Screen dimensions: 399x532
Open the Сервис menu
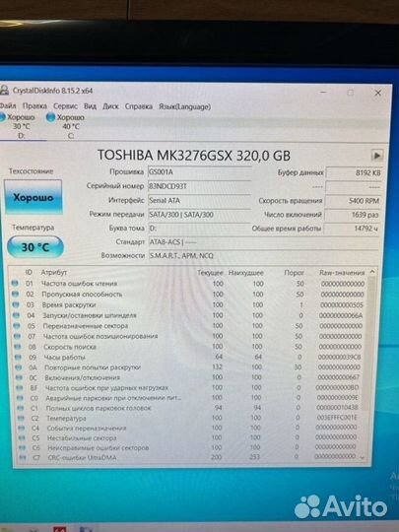[x=65, y=106]
